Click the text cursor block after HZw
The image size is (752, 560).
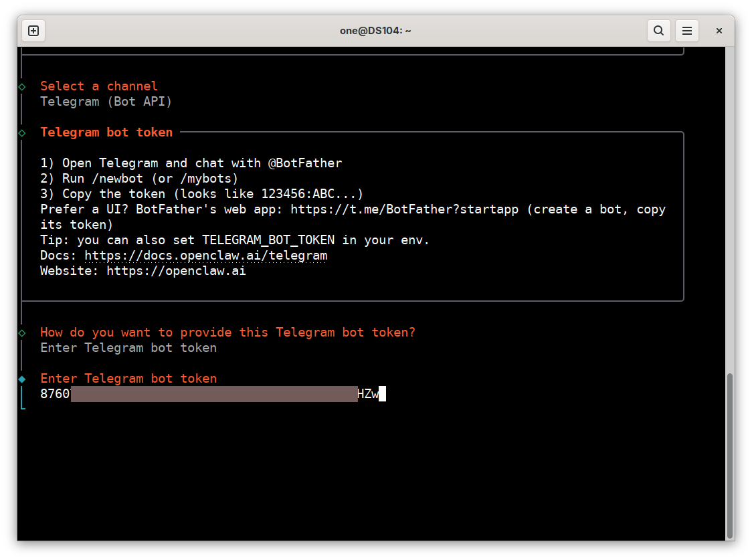click(382, 394)
